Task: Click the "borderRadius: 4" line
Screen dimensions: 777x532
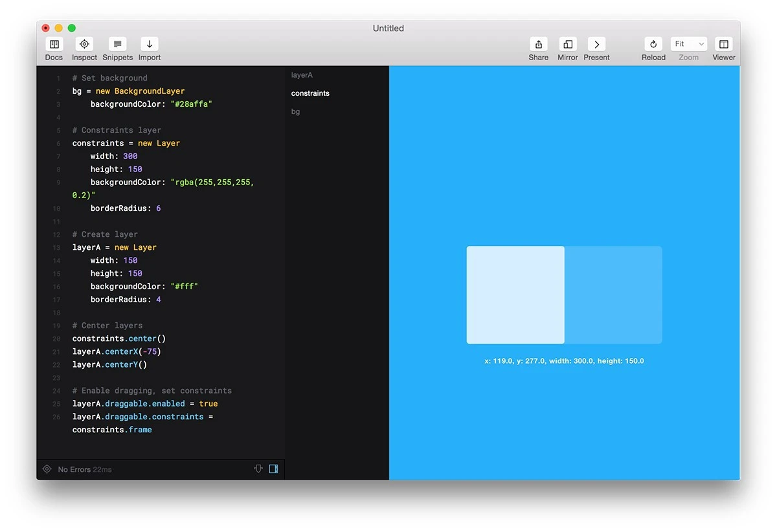Action: click(x=126, y=300)
